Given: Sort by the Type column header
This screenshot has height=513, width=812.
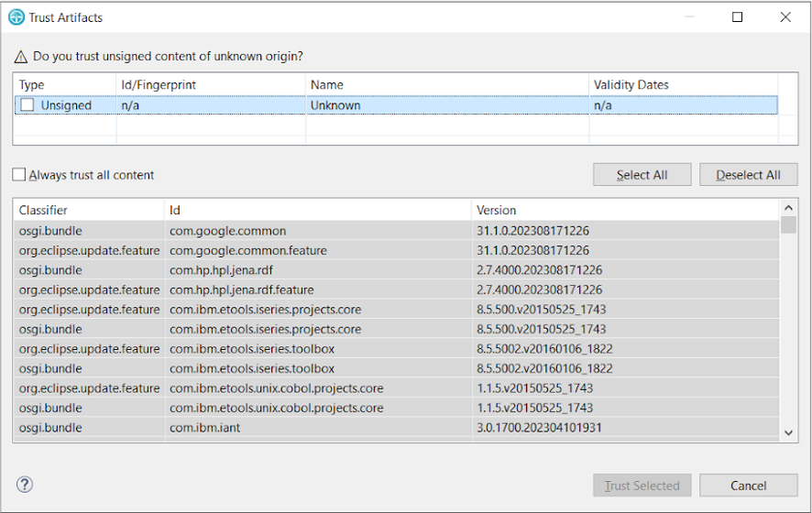Looking at the screenshot, I should click(x=65, y=85).
